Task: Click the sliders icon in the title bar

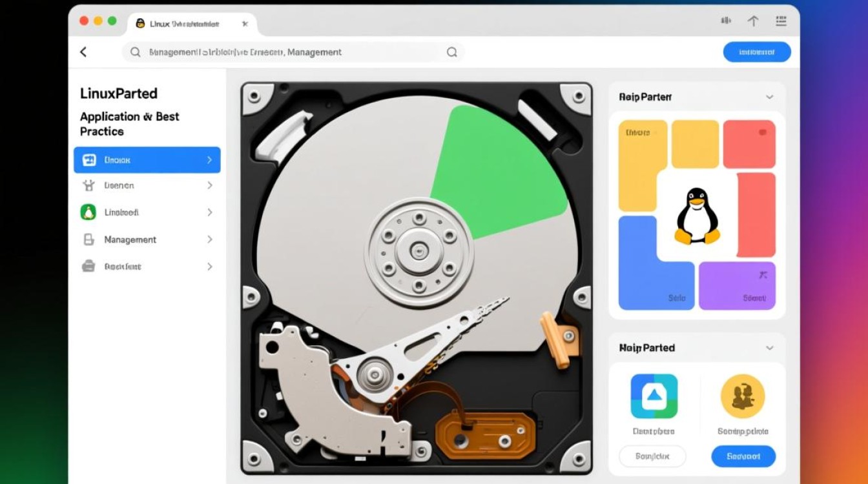Action: click(725, 21)
